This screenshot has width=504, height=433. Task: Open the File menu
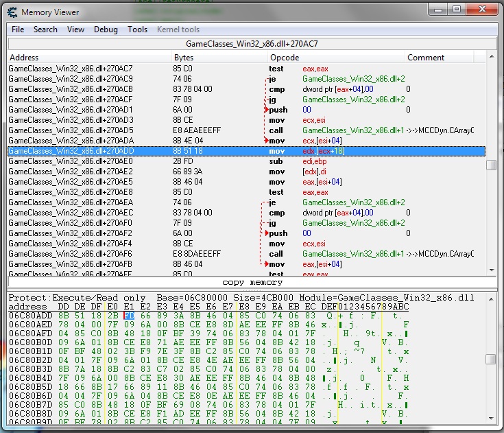pyautogui.click(x=18, y=30)
